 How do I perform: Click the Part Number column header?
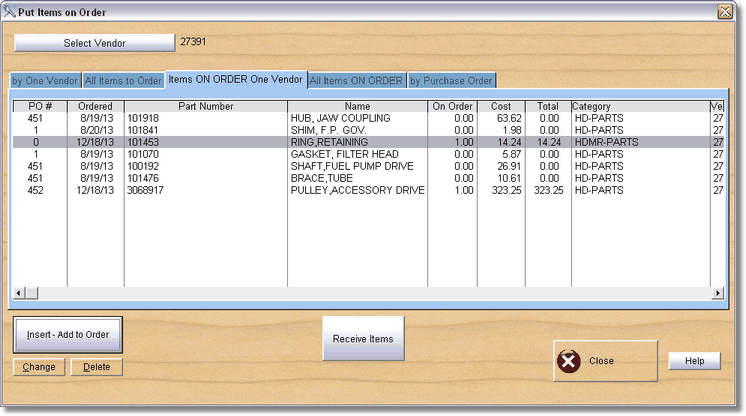point(206,106)
